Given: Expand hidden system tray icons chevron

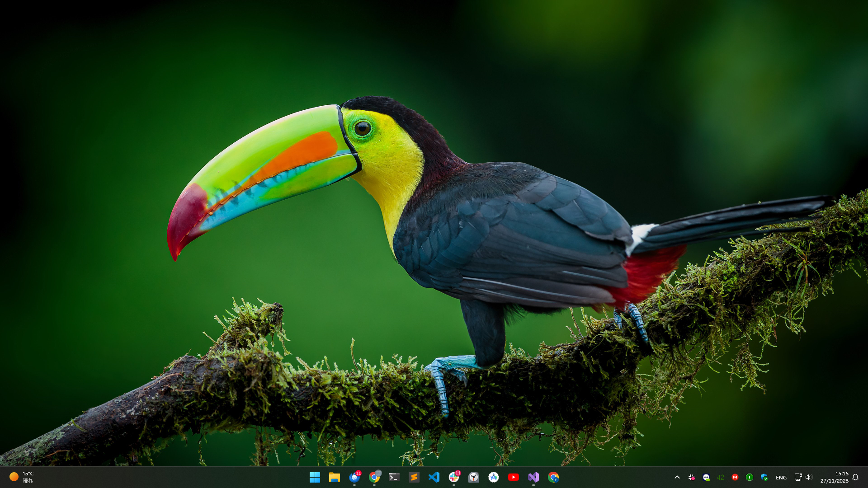Looking at the screenshot, I should click(677, 477).
